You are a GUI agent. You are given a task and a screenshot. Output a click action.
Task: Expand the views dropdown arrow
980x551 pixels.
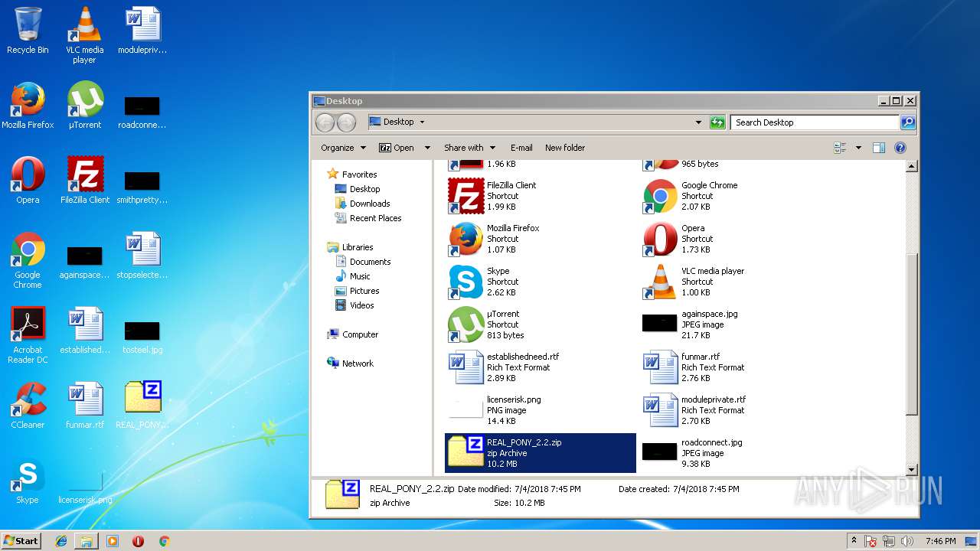(x=858, y=148)
